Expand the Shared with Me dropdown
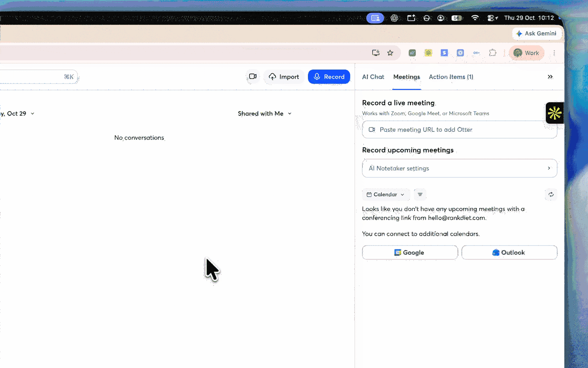The height and width of the screenshot is (368, 588). point(265,113)
